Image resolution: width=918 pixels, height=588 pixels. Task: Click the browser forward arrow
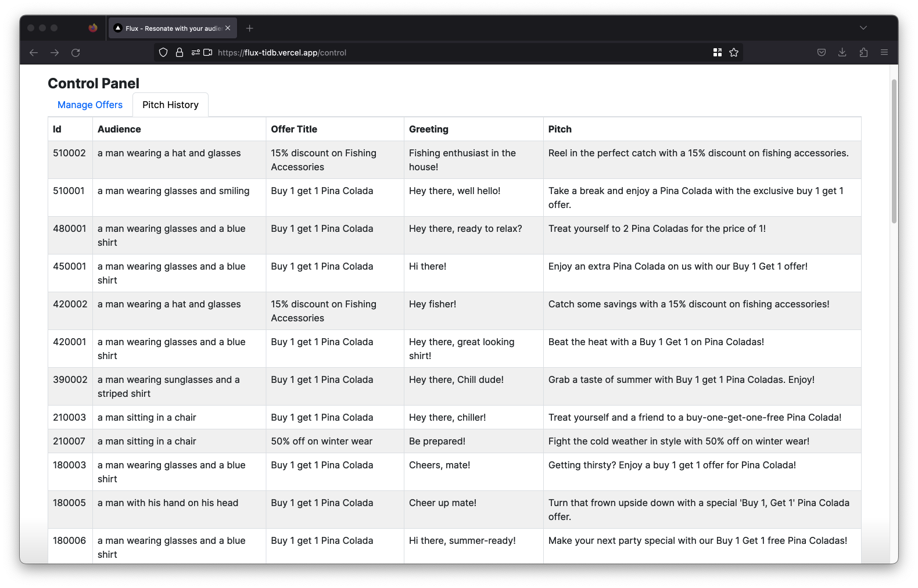(55, 53)
